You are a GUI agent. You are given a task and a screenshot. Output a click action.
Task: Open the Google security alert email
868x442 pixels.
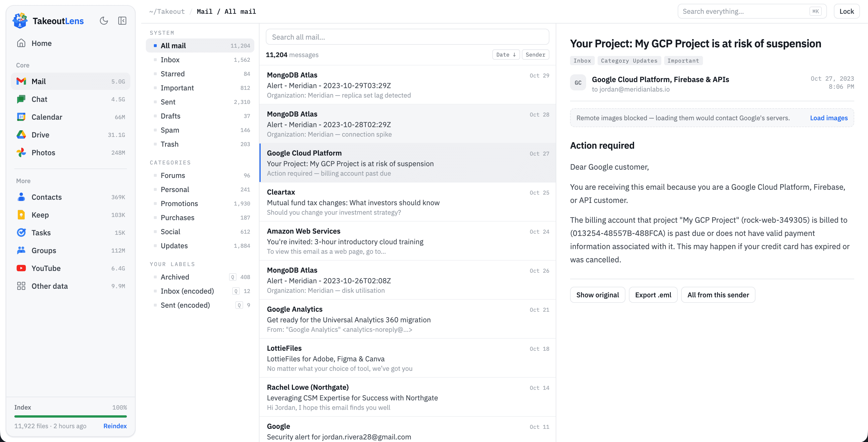click(x=407, y=430)
